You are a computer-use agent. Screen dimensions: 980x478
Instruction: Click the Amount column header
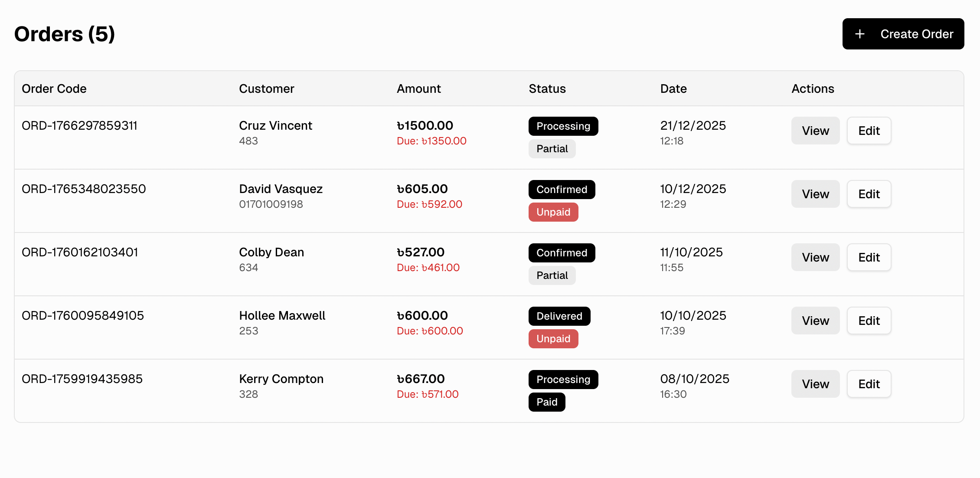[419, 88]
